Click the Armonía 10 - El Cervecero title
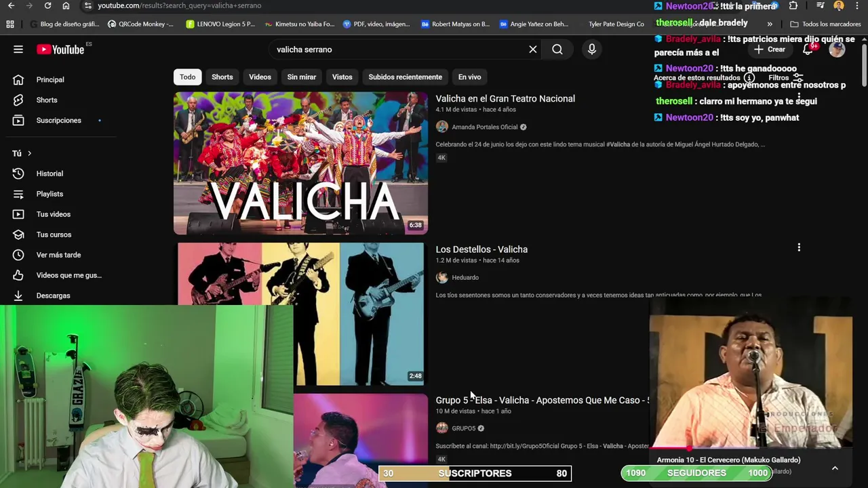This screenshot has height=488, width=868. [728, 460]
